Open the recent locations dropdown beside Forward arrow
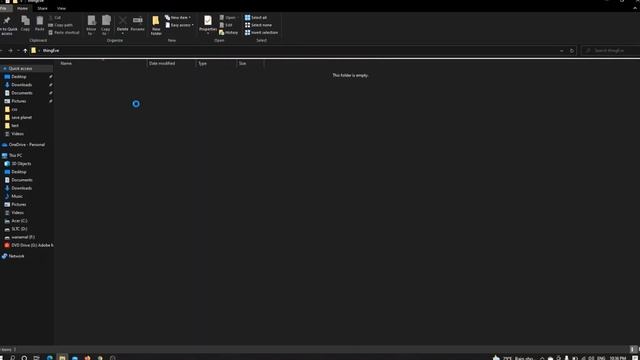 coord(18,51)
